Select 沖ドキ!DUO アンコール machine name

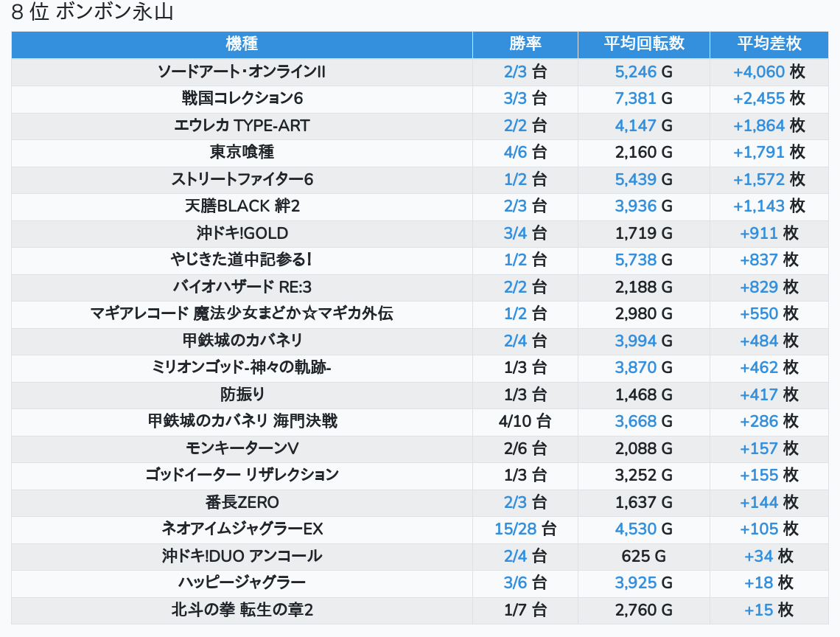click(x=242, y=556)
